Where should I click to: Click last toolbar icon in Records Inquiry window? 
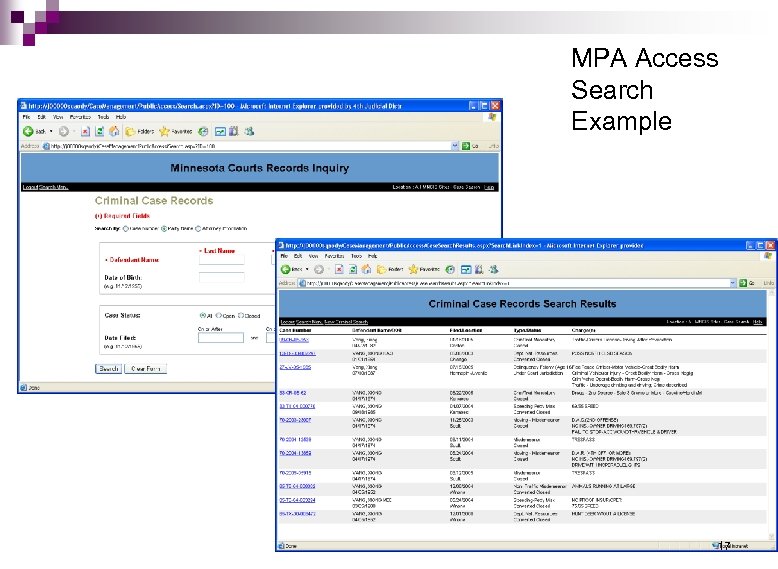click(x=250, y=131)
